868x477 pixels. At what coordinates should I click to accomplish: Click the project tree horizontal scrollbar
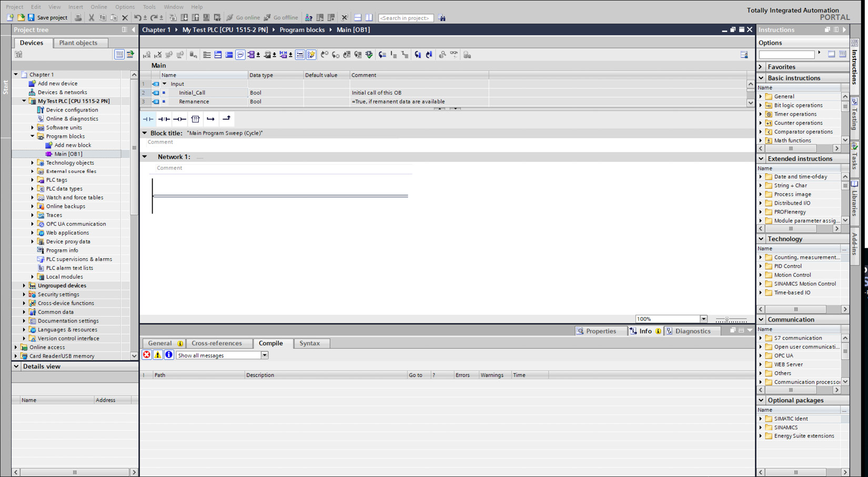pyautogui.click(x=75, y=472)
